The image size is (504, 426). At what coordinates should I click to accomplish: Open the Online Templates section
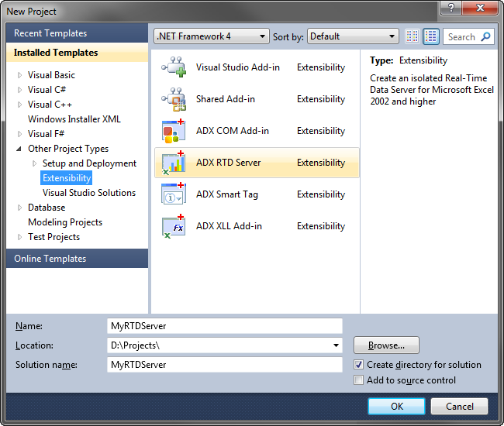click(77, 259)
